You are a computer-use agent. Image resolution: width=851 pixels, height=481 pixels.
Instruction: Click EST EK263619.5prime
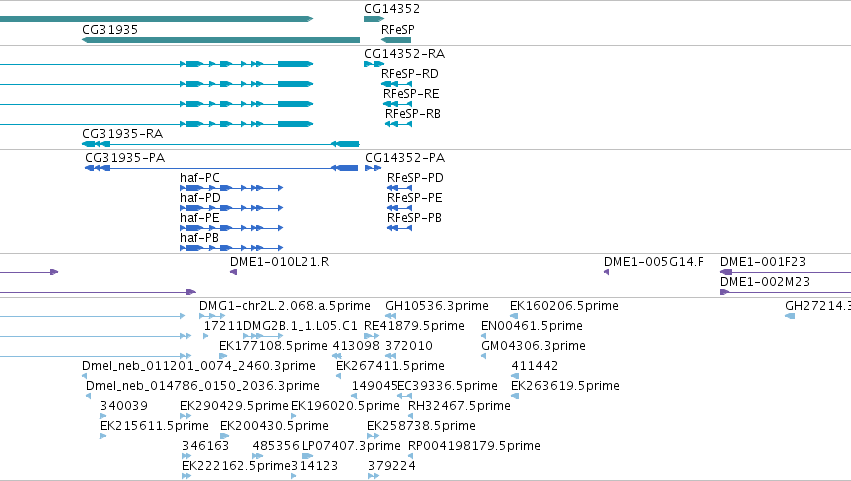pos(515,396)
